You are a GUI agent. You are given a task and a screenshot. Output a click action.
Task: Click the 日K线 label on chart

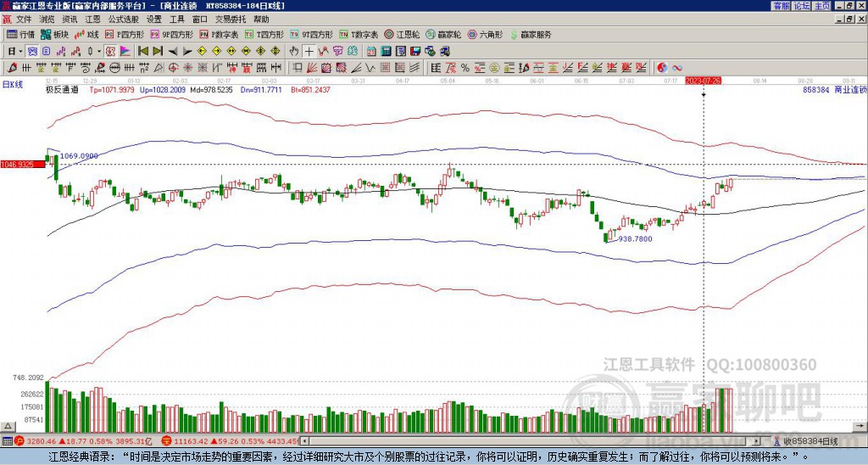click(13, 85)
